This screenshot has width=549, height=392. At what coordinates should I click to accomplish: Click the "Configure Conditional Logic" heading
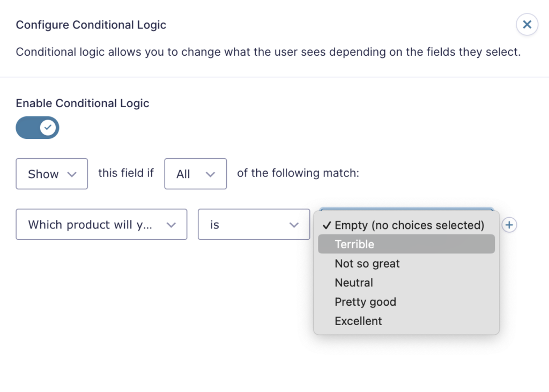(x=91, y=25)
